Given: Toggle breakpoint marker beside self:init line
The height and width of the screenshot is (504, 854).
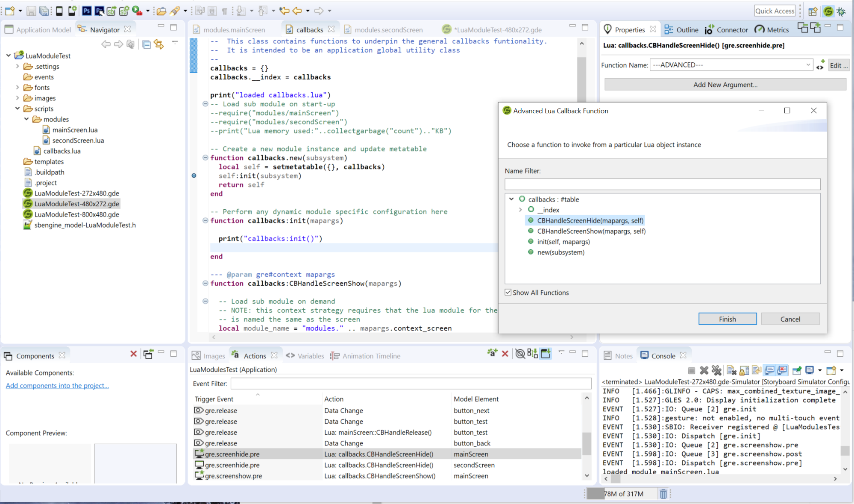Looking at the screenshot, I should [x=194, y=176].
